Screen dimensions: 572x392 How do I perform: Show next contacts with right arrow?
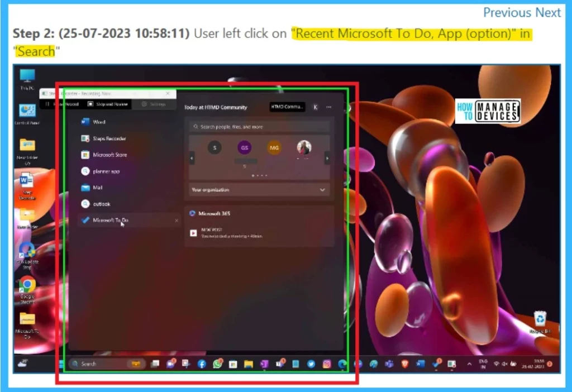[x=327, y=158]
